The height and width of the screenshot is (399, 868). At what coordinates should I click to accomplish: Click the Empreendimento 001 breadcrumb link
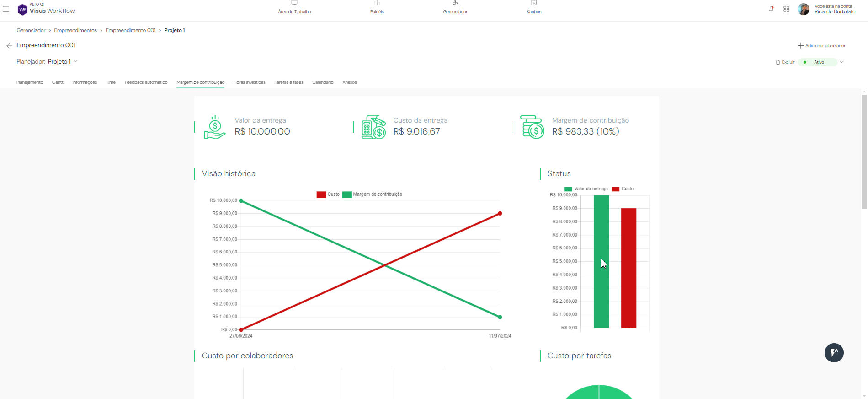(131, 30)
